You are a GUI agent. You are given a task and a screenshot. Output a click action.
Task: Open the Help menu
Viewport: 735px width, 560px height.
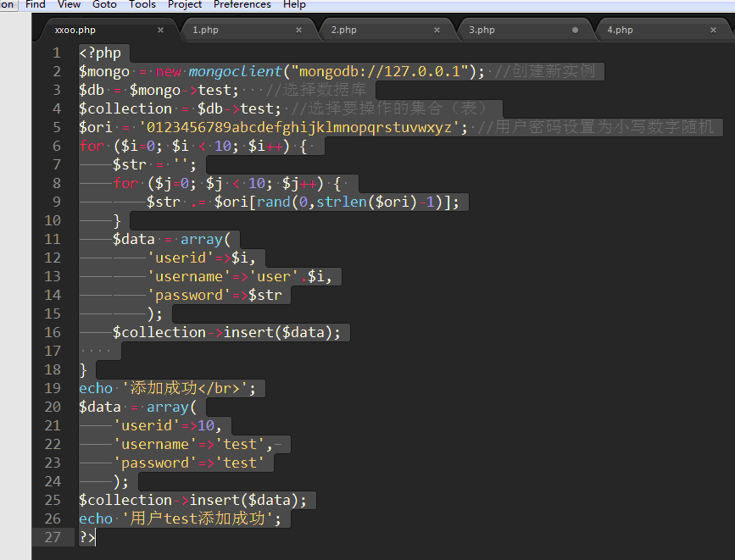(294, 4)
